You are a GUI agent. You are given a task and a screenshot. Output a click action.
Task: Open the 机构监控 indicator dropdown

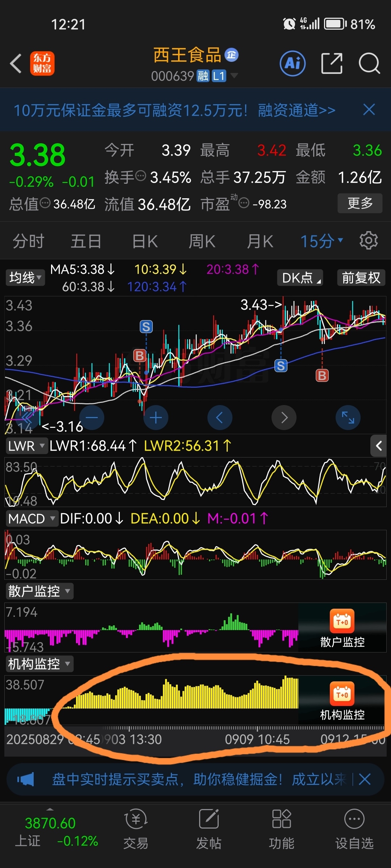pos(39,664)
